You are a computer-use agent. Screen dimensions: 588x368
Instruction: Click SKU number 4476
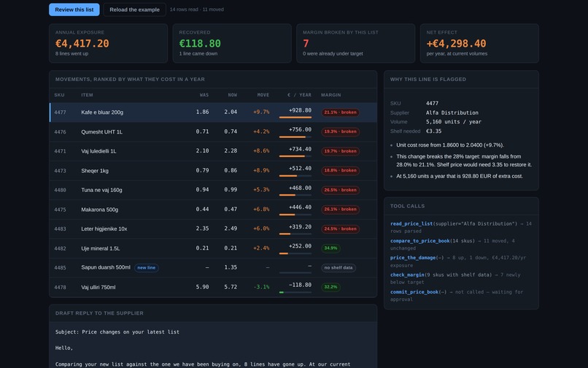coord(60,132)
